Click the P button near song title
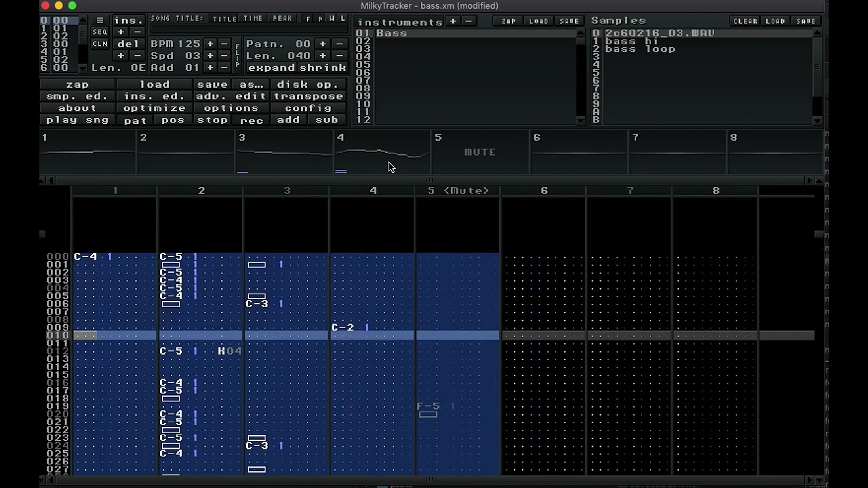The width and height of the screenshot is (868, 488). 320,19
